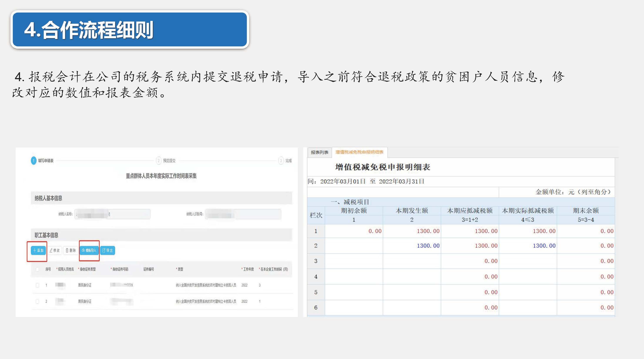The width and height of the screenshot is (644, 359).
Task: Click the 类型 text in employee row 2
Action: (206, 302)
